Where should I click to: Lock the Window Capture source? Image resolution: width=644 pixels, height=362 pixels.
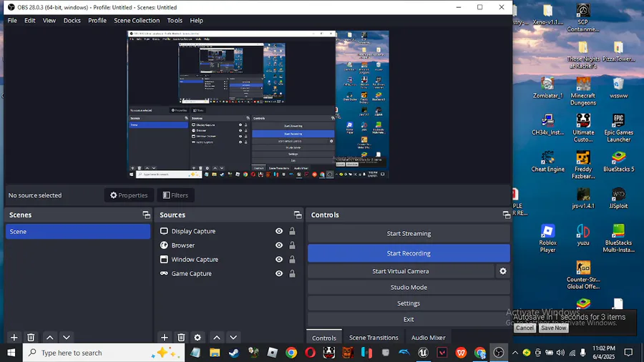point(292,260)
